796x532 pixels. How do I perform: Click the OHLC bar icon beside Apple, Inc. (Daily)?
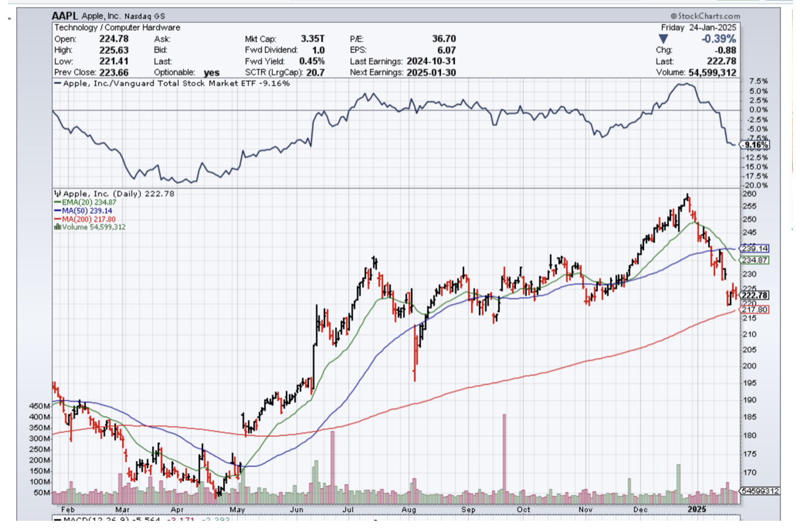coord(57,194)
